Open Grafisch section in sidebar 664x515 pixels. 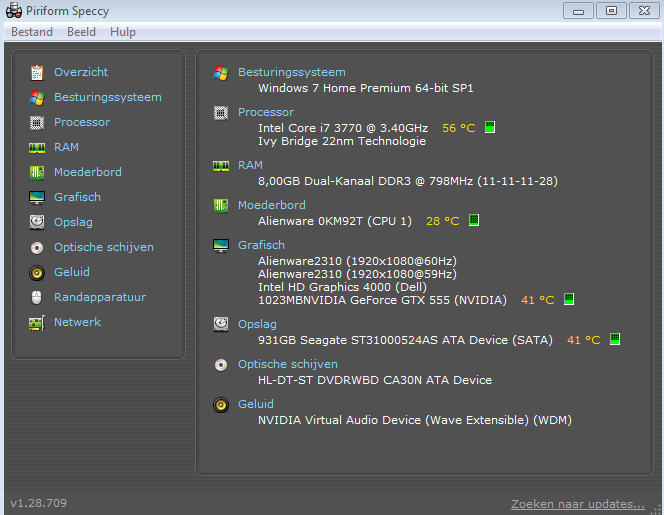click(x=77, y=197)
